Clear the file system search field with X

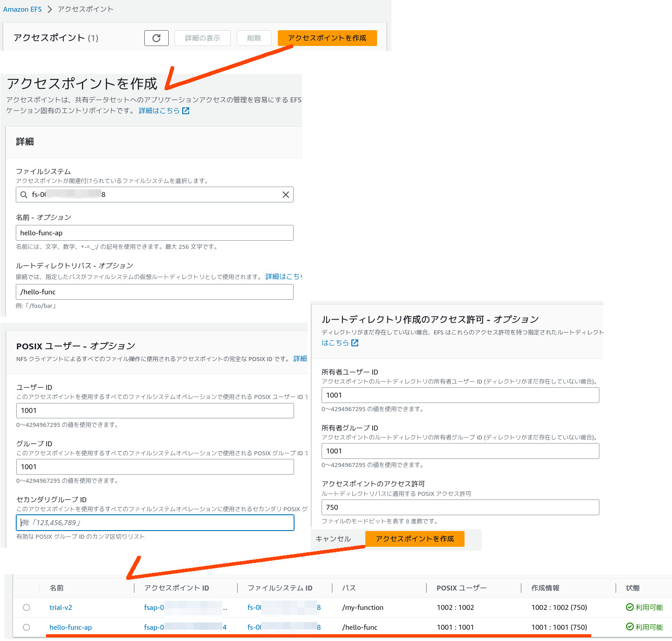[285, 195]
